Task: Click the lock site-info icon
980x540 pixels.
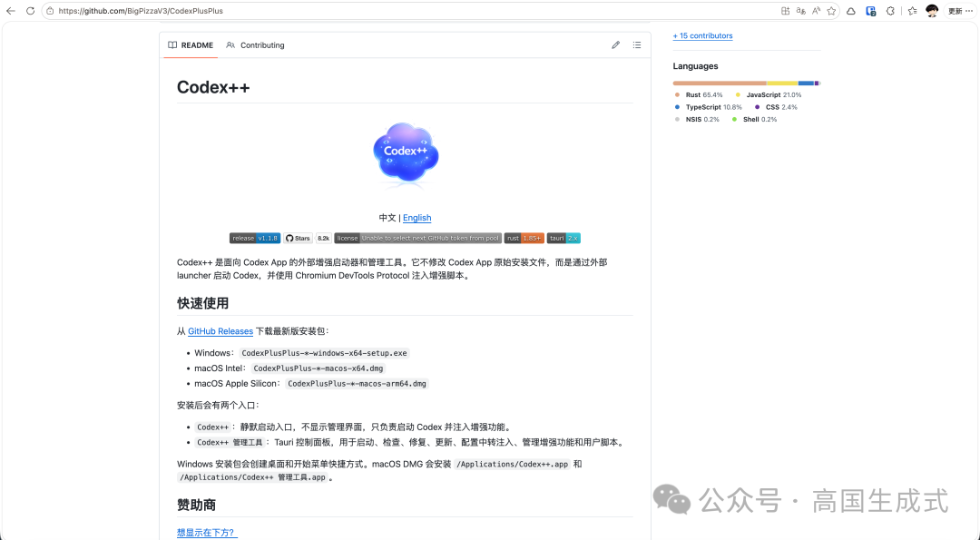Action: point(50,11)
